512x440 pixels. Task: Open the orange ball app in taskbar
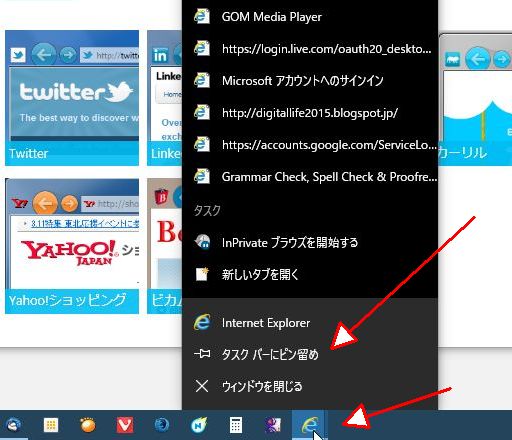88,425
